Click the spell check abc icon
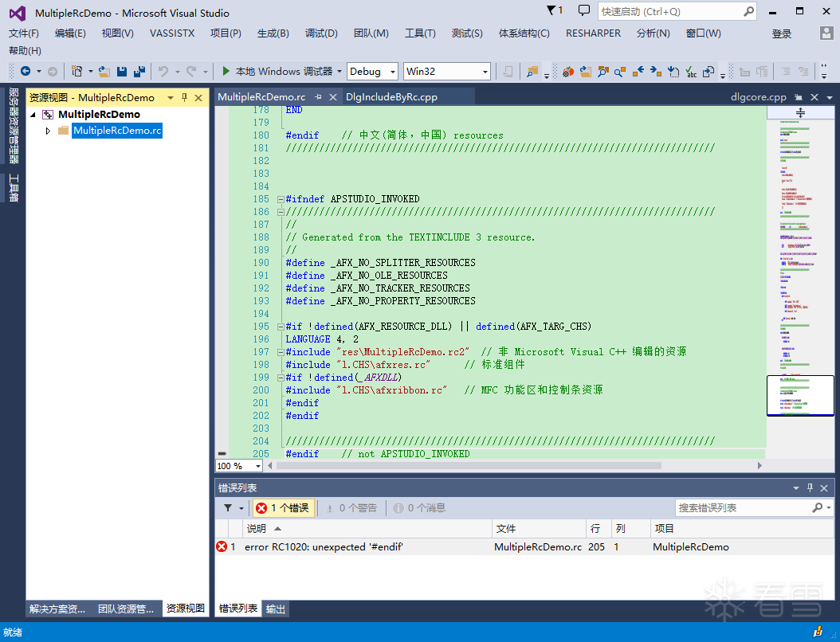 point(691,71)
